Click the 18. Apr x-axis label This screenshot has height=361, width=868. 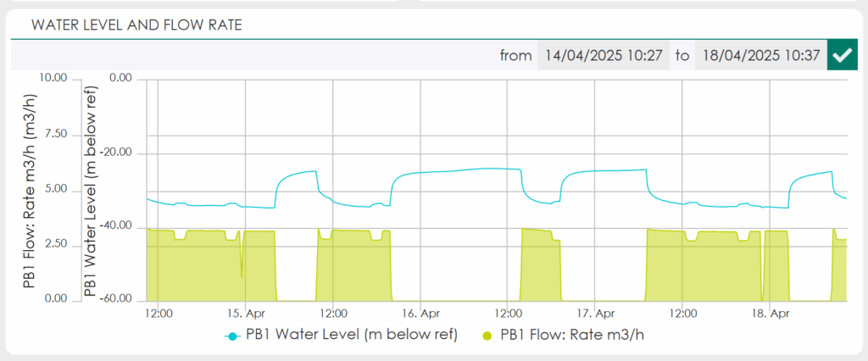click(x=770, y=314)
